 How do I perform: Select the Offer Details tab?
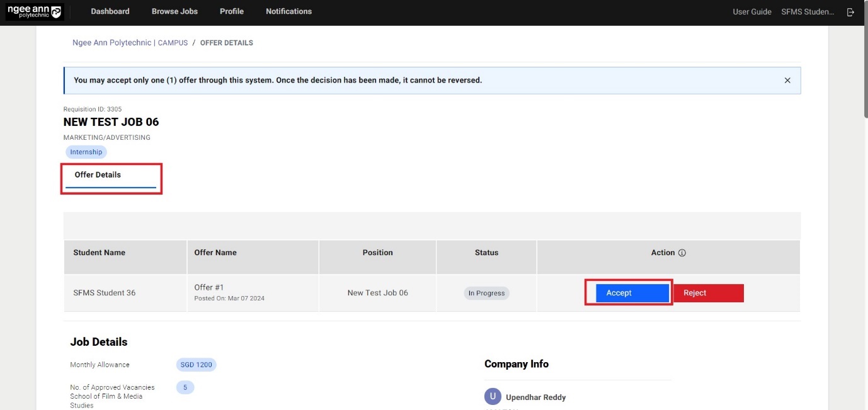[98, 175]
